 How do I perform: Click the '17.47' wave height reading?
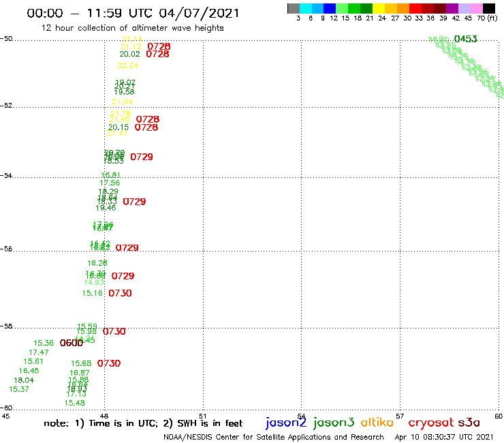[39, 352]
